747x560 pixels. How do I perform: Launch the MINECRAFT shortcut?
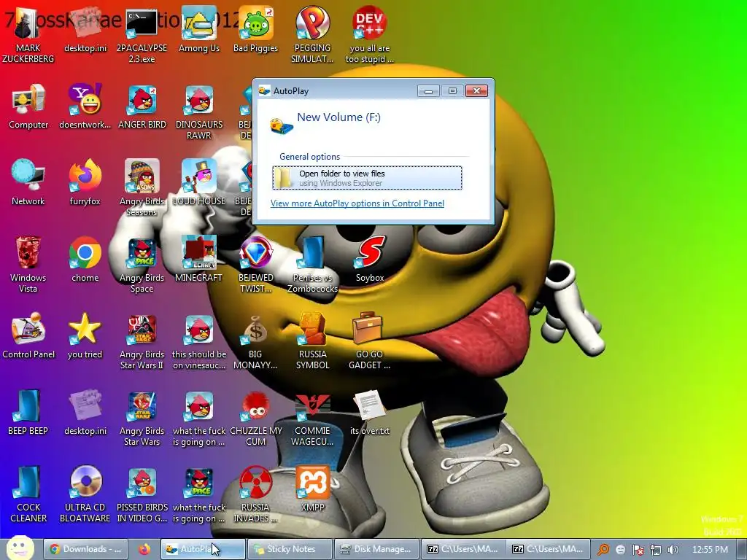point(198,260)
